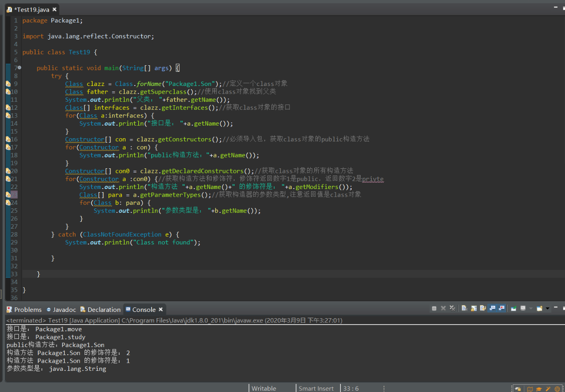Close the Test19.java editor tab
The height and width of the screenshot is (392, 565).
tap(54, 9)
